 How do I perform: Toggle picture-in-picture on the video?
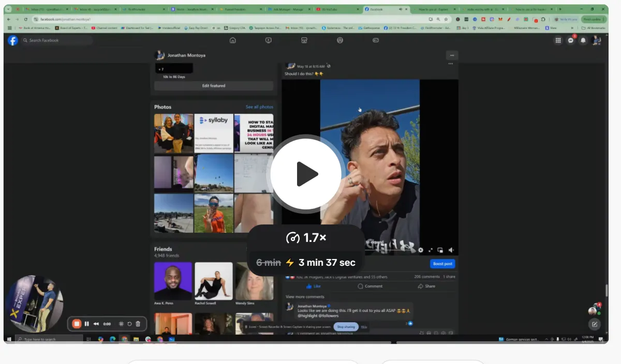click(440, 250)
